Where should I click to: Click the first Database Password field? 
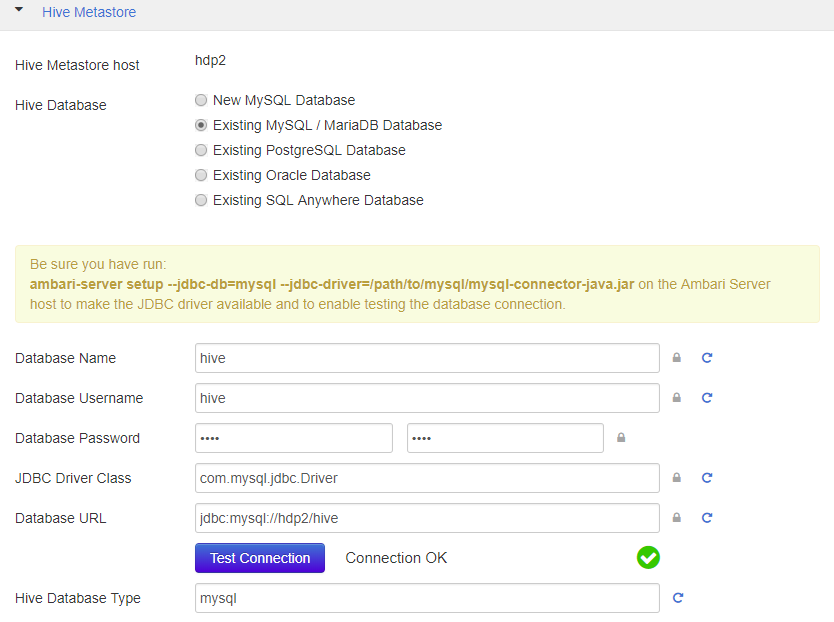(294, 438)
